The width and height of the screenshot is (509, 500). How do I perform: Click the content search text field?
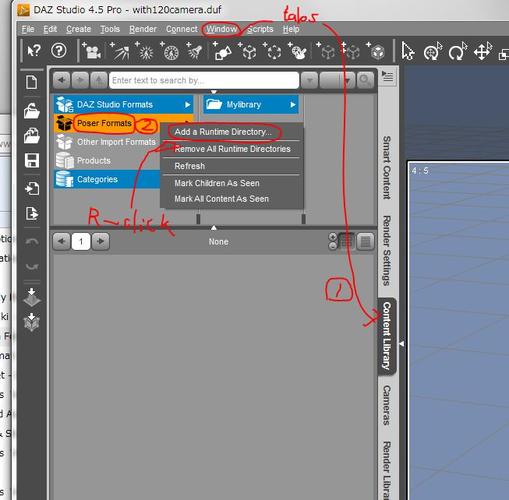tap(204, 81)
